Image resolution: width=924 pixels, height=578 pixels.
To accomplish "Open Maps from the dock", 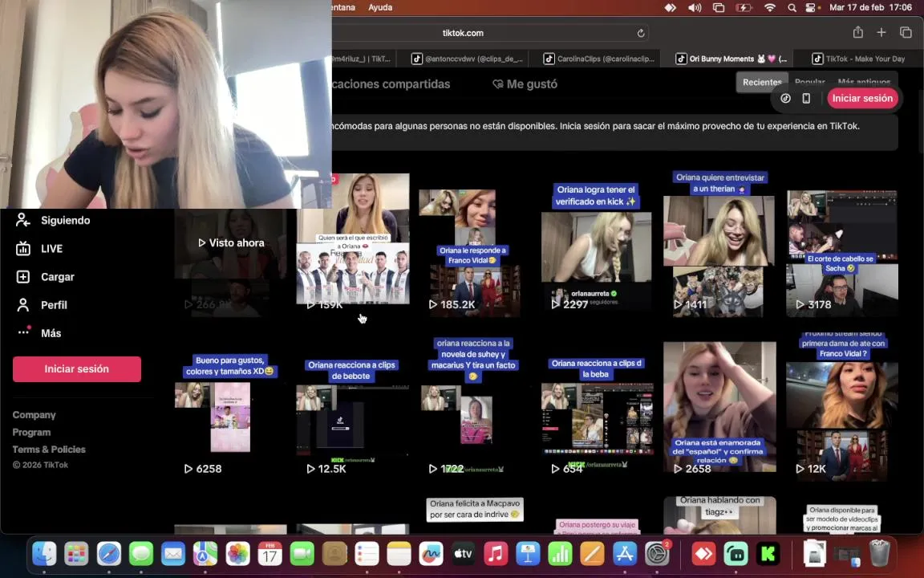I will tap(205, 554).
